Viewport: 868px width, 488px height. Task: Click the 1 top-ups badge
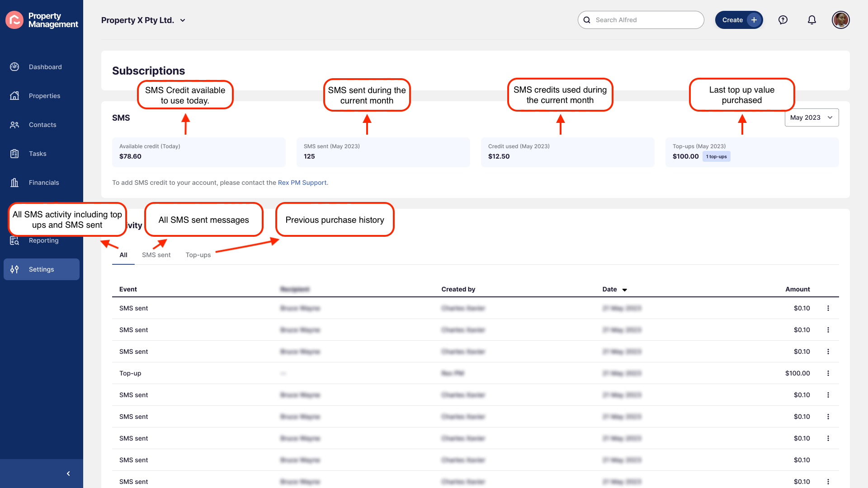717,156
